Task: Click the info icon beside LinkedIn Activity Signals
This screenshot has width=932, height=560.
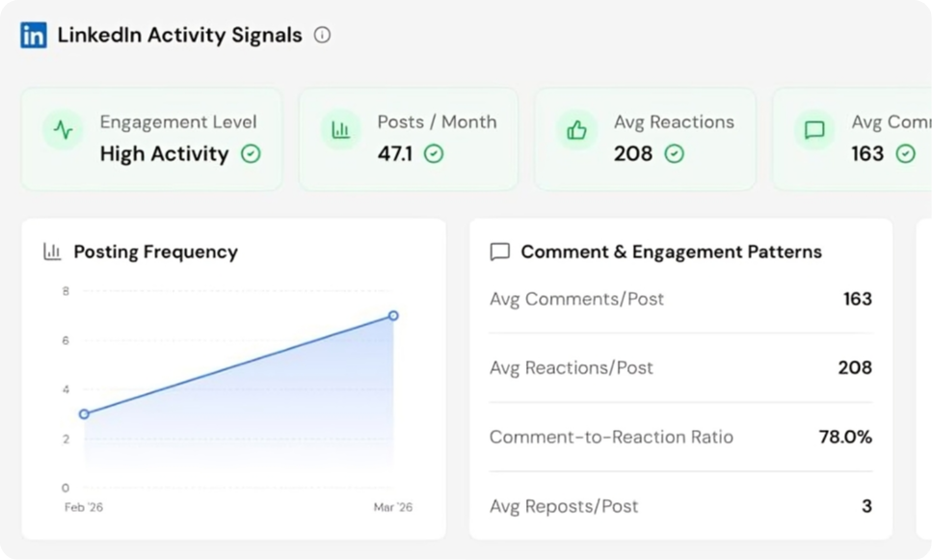Action: (x=322, y=36)
